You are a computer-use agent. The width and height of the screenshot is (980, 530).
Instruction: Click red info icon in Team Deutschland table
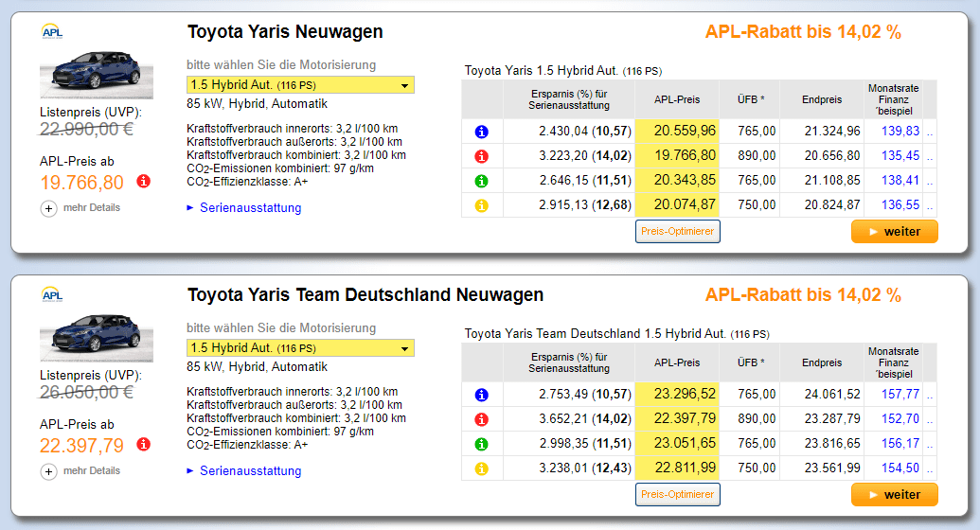(x=481, y=418)
